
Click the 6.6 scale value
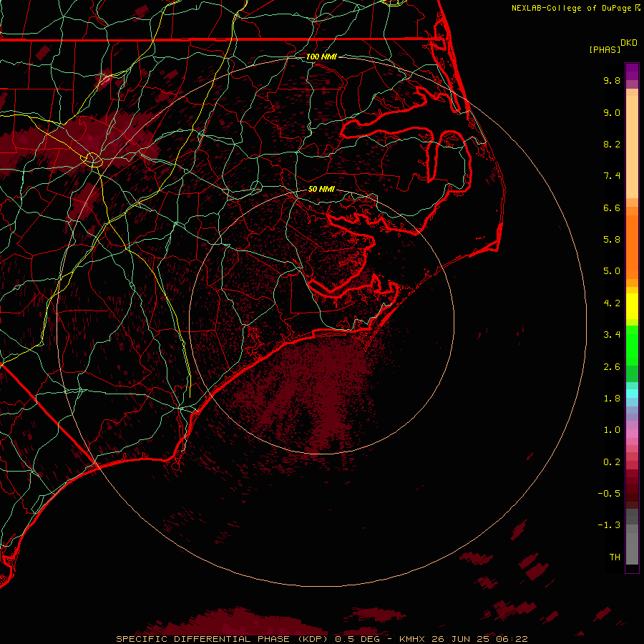[x=612, y=208]
